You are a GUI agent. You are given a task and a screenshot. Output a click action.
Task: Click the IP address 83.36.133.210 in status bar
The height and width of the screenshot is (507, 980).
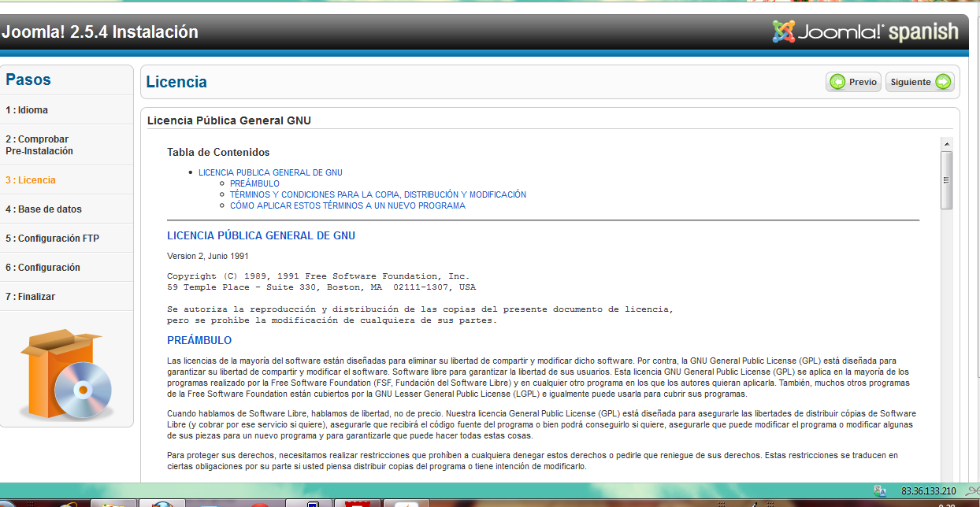pyautogui.click(x=928, y=490)
